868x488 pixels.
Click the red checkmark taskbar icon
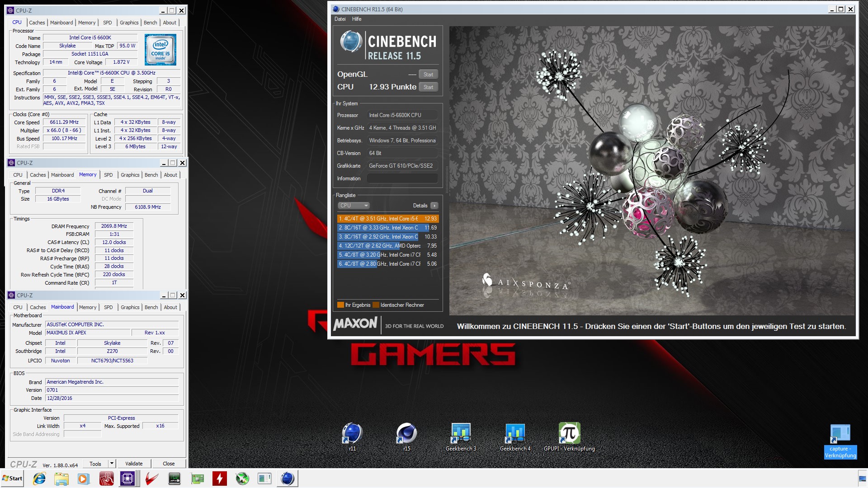pyautogui.click(x=151, y=479)
